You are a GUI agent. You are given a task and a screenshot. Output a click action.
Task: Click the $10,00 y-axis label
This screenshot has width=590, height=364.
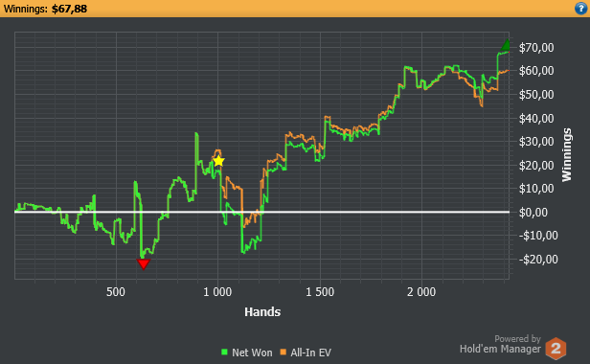pyautogui.click(x=536, y=189)
